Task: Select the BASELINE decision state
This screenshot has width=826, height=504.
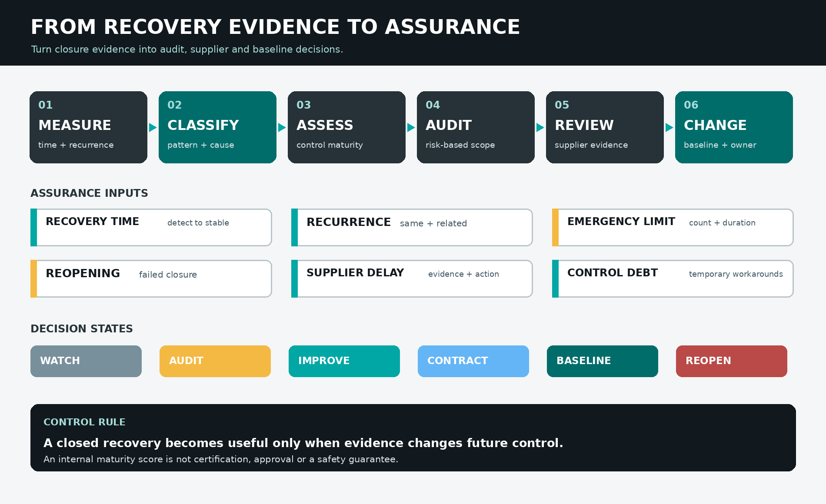Action: coord(603,361)
